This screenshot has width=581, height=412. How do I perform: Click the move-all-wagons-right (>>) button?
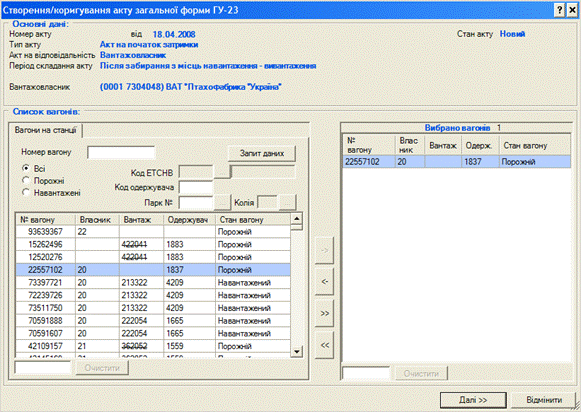point(325,313)
